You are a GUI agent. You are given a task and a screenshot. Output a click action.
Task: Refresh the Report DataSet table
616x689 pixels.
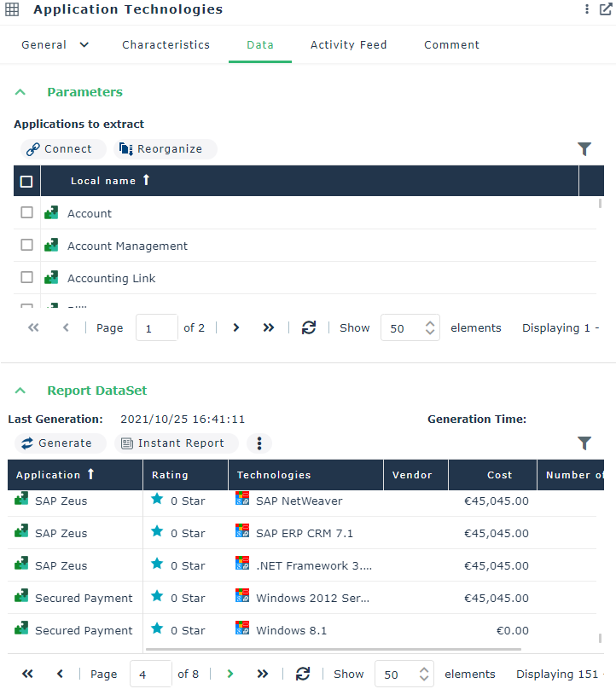point(303,674)
